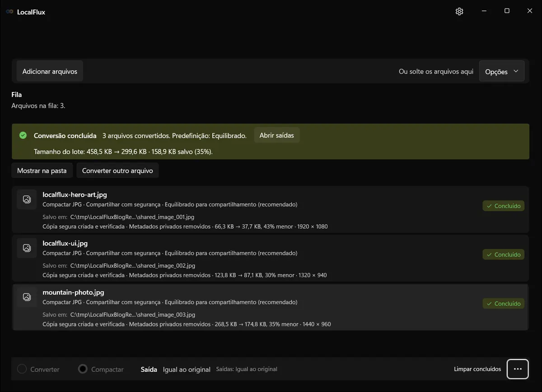Click the shared_image_001.jpg saved path
Viewport: 542px width, 392px height.
pos(132,217)
